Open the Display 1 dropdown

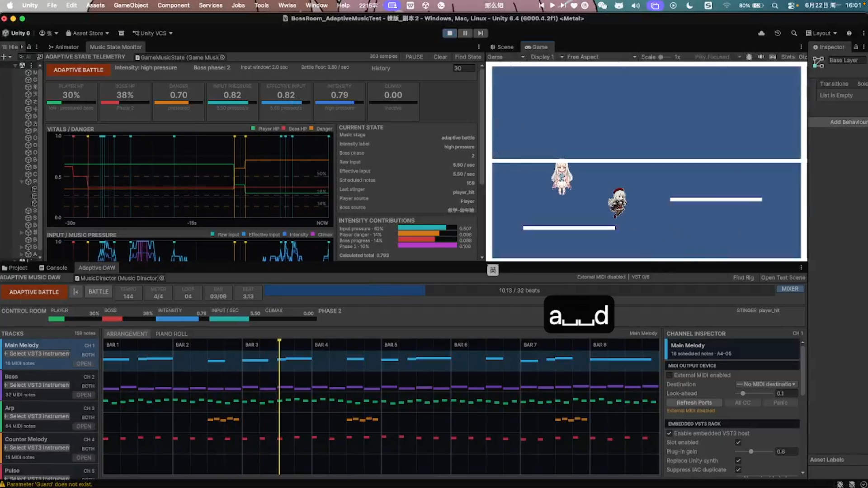(547, 57)
